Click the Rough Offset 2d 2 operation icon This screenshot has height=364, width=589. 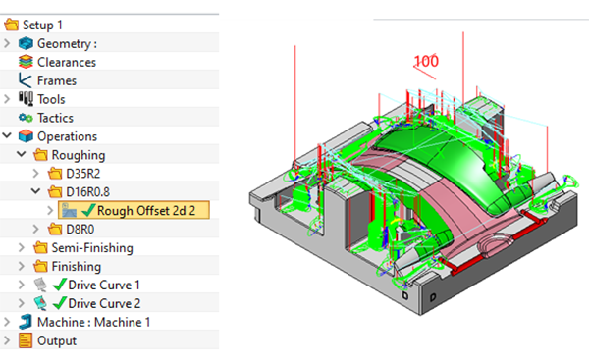[x=69, y=211]
